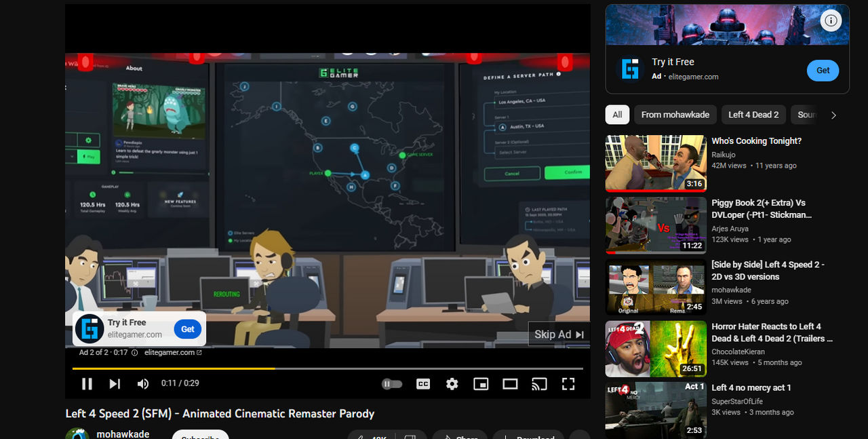Open the ad info circle icon
This screenshot has height=439, width=868.
click(x=831, y=20)
